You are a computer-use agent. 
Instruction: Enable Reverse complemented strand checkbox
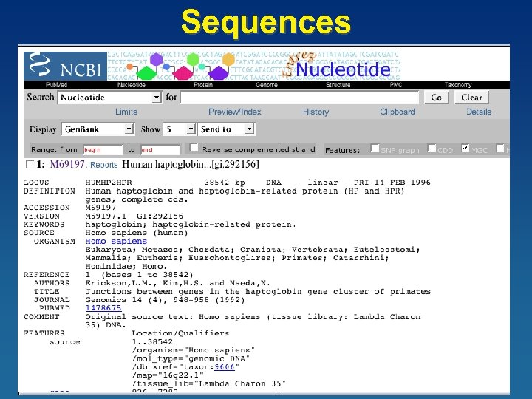[x=194, y=148]
